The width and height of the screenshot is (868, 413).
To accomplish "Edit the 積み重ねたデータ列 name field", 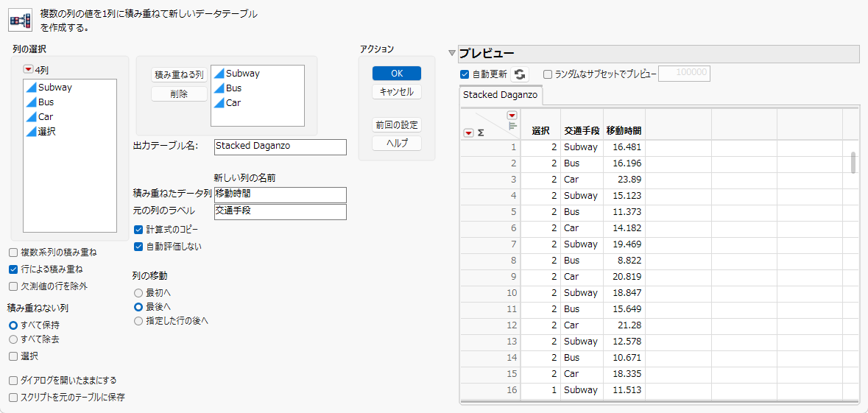I will click(280, 195).
